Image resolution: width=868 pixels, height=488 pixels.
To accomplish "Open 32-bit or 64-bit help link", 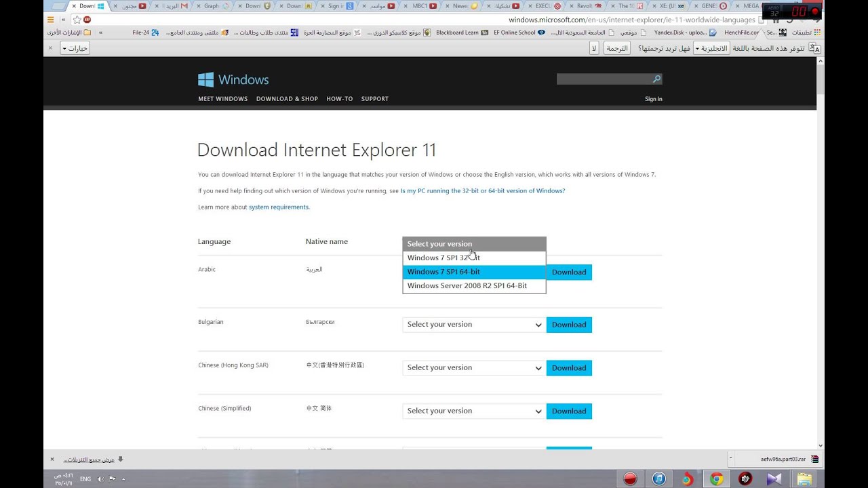I will click(483, 191).
